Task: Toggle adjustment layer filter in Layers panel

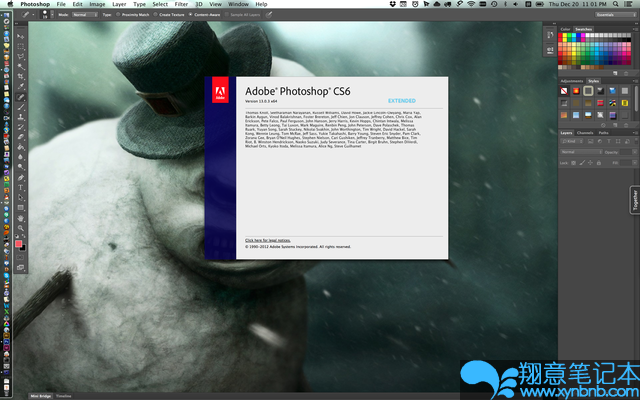Action: (600, 141)
